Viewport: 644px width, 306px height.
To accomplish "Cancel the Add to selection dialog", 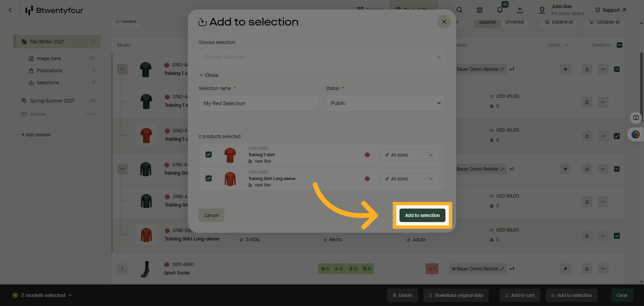I will [x=211, y=215].
